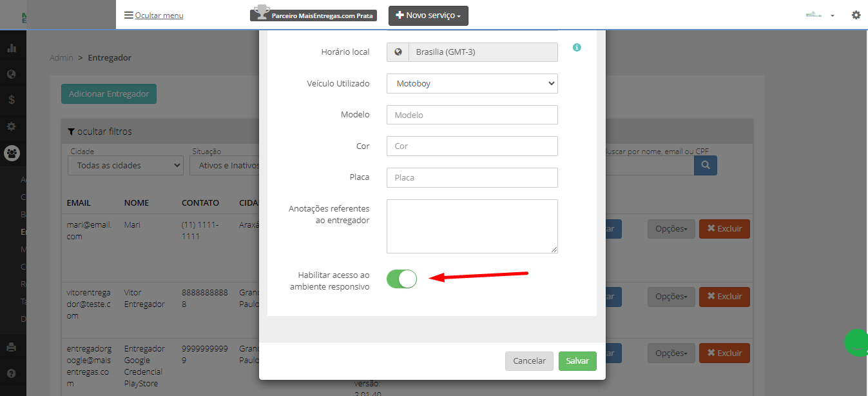Viewport: 868px width, 396px height.
Task: Expand the Novo serviço dropdown
Action: [x=429, y=15]
